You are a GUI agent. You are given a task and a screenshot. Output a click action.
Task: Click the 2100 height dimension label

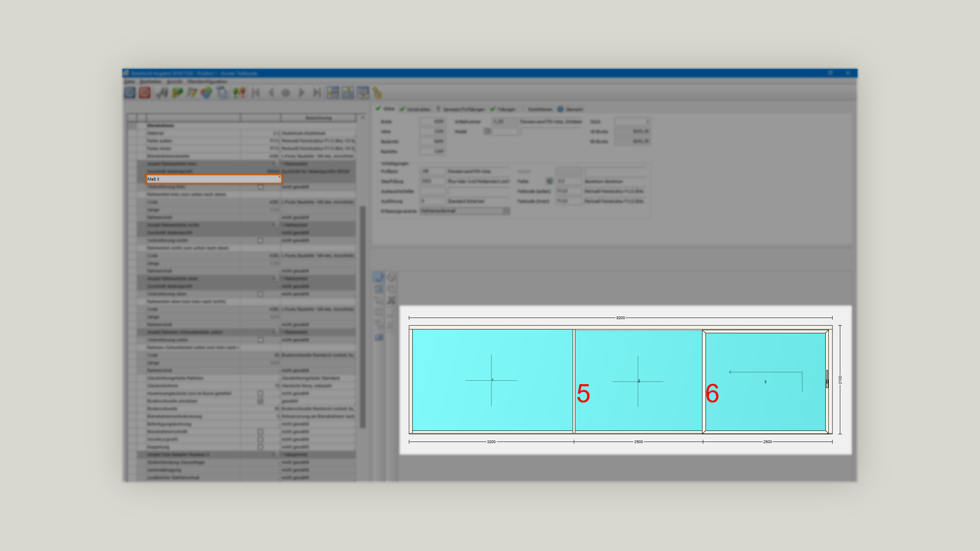[840, 380]
